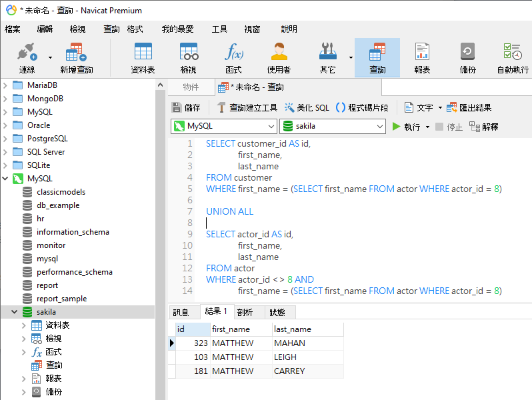Click the 自動執行 (Automation) toolbar icon
The width and height of the screenshot is (532, 400).
coord(512,57)
